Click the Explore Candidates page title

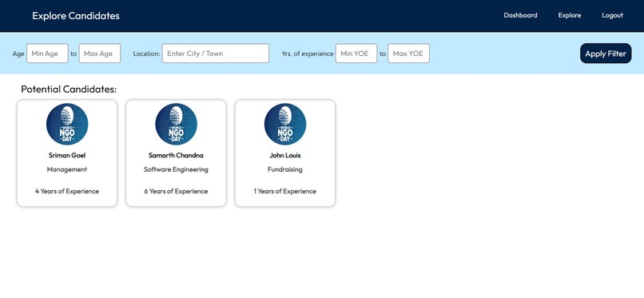[x=76, y=16]
